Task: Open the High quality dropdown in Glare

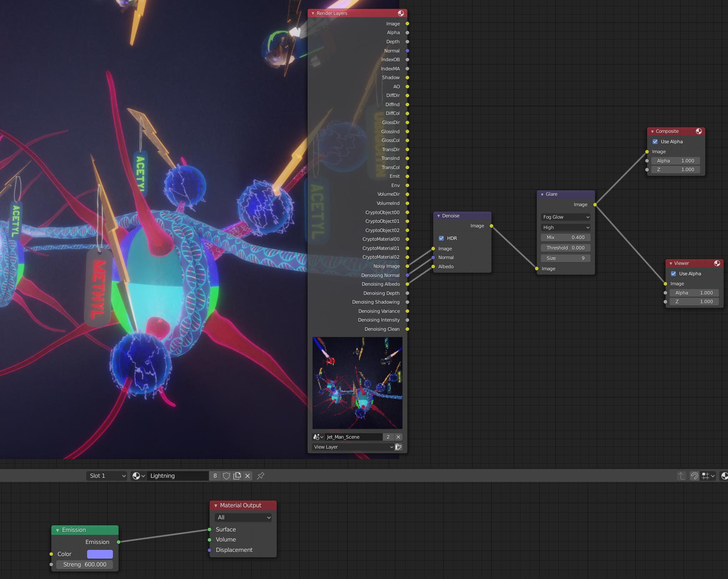Action: click(565, 227)
